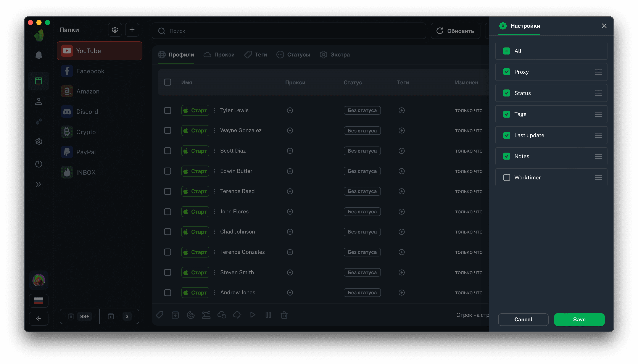Click the power icon in the left sidebar
Image resolution: width=638 pixels, height=364 pixels.
pyautogui.click(x=39, y=164)
